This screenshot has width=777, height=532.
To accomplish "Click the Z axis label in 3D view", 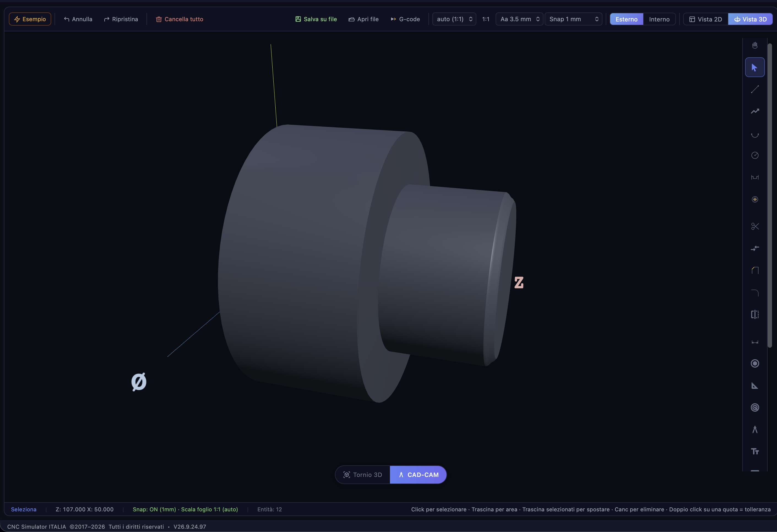I will tap(519, 283).
